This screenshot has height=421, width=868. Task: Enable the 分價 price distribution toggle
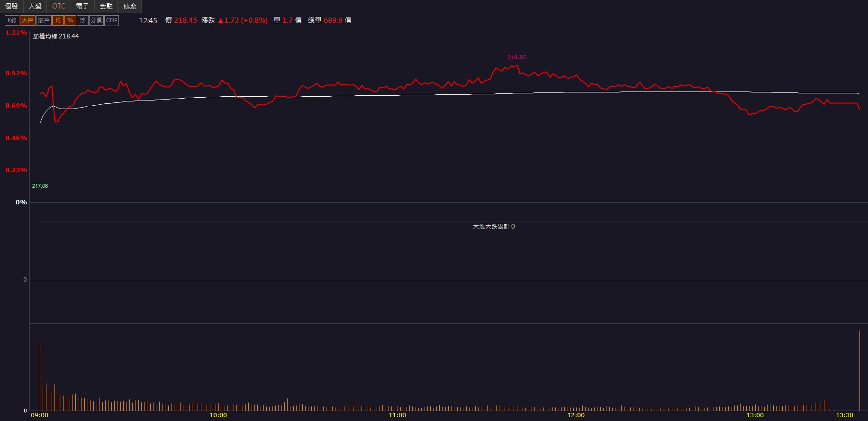[96, 20]
